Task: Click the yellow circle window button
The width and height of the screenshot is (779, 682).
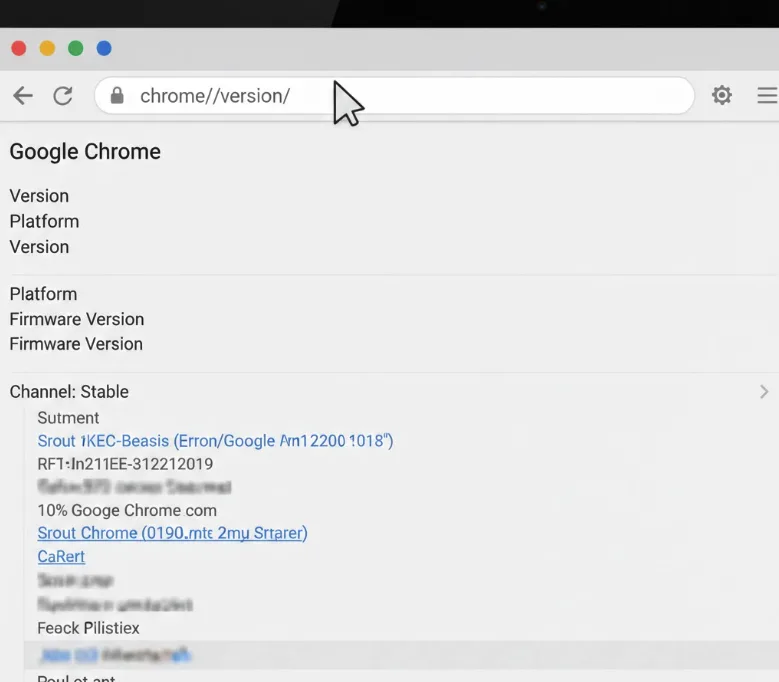Action: (47, 48)
